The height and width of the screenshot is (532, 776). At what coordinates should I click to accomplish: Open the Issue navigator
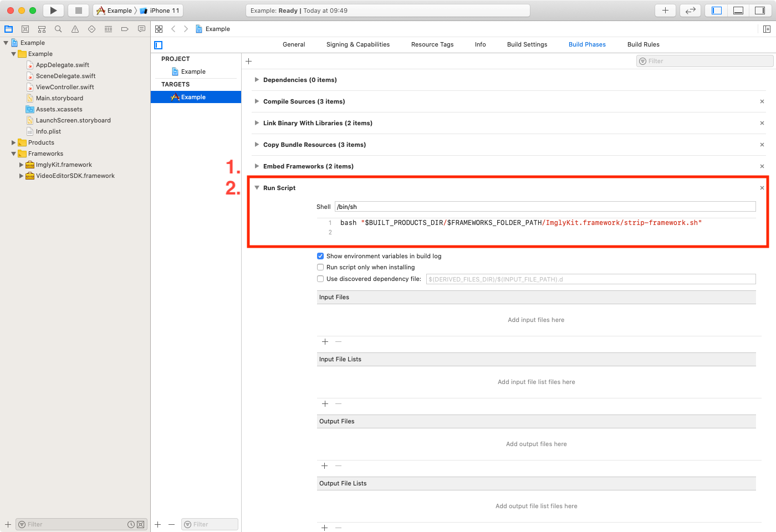(75, 29)
